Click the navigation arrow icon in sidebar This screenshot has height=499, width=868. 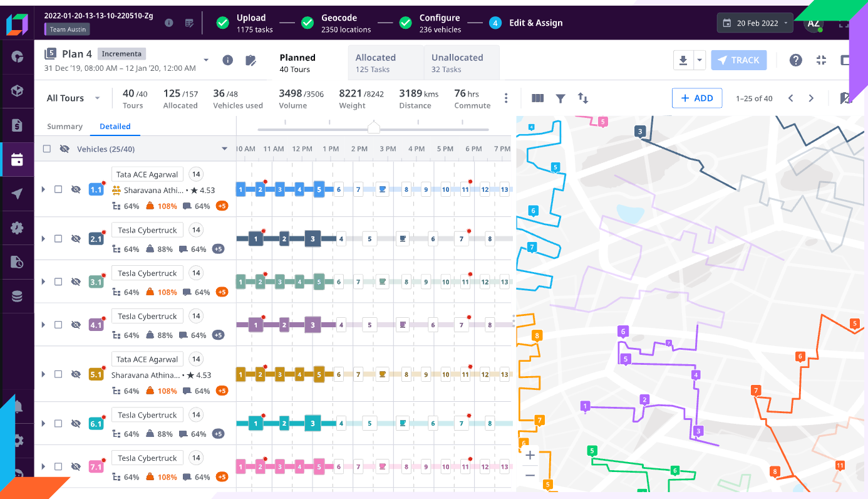(x=17, y=193)
